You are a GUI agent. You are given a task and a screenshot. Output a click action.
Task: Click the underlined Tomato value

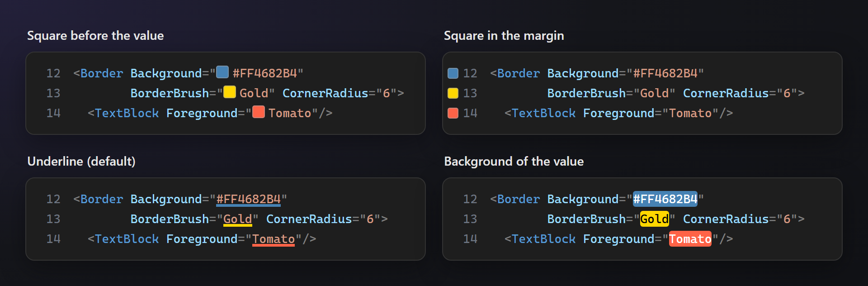(274, 239)
